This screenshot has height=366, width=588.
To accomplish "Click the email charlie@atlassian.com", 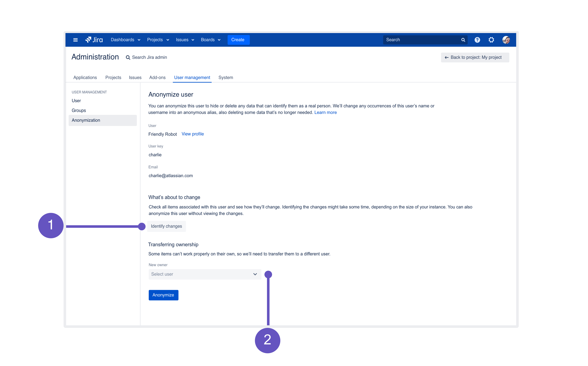I will 171,176.
